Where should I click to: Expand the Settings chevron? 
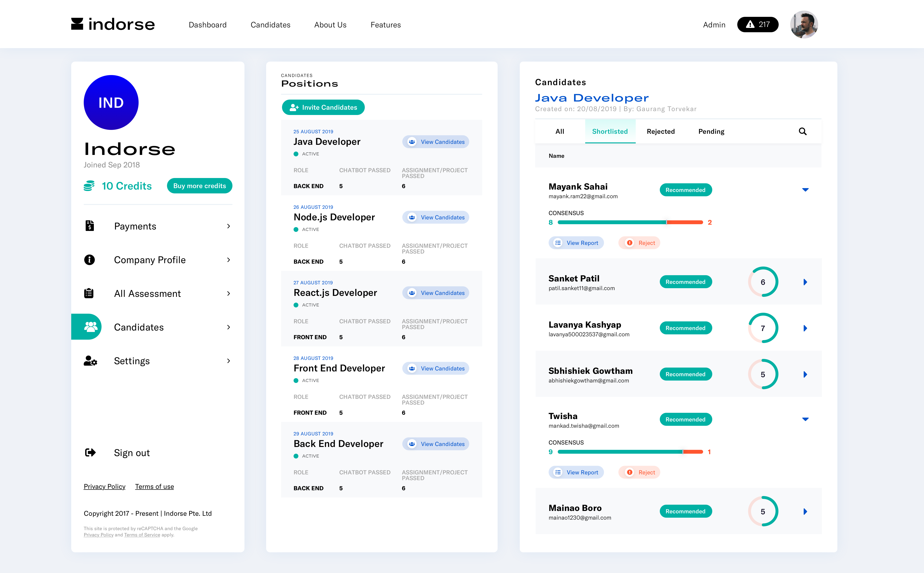pos(229,361)
